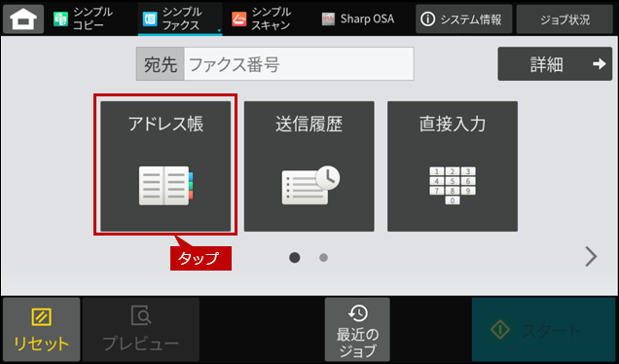The width and height of the screenshot is (619, 364).
Task: Open Sharp OSA
Action: coord(358,18)
